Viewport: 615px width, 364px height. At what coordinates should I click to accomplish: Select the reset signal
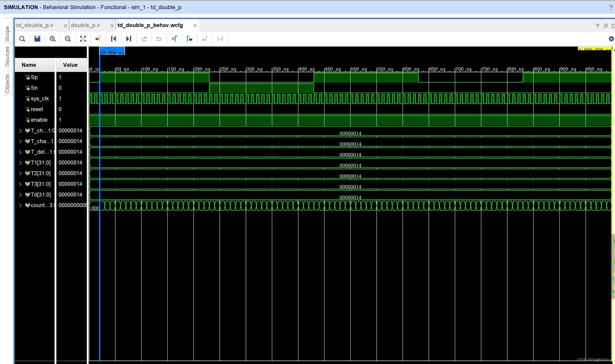pos(37,109)
